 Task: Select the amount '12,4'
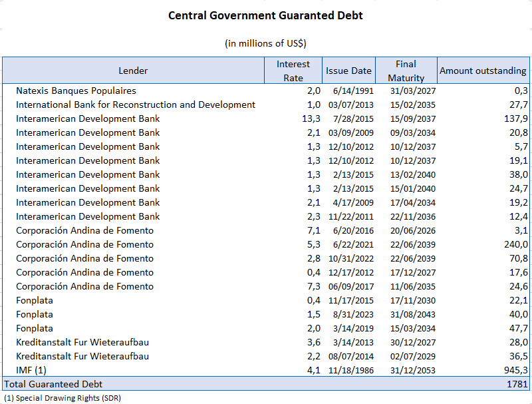tap(519, 216)
